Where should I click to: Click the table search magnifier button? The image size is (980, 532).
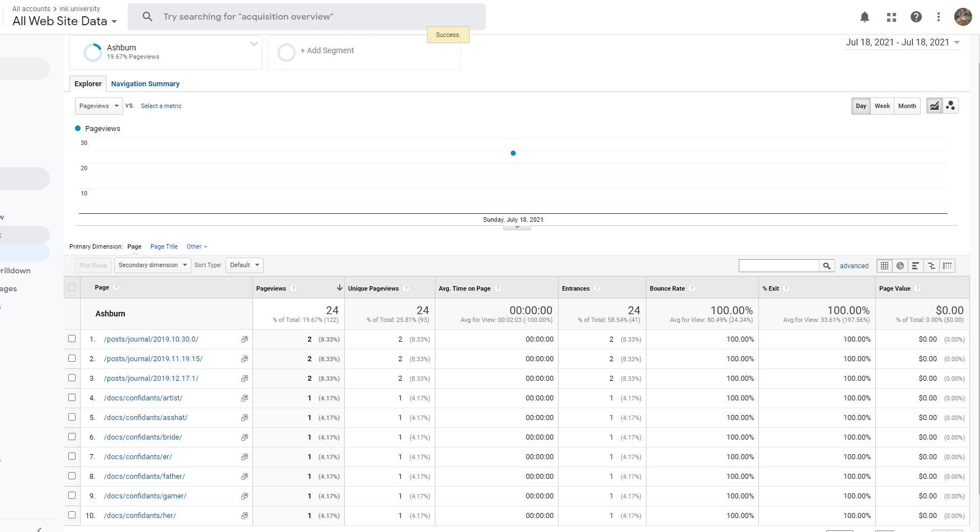(827, 266)
